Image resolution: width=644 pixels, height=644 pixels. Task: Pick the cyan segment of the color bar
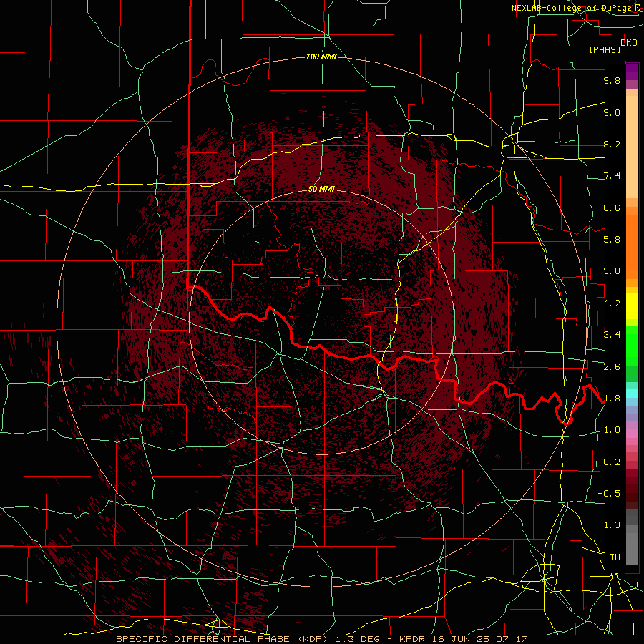pyautogui.click(x=632, y=394)
